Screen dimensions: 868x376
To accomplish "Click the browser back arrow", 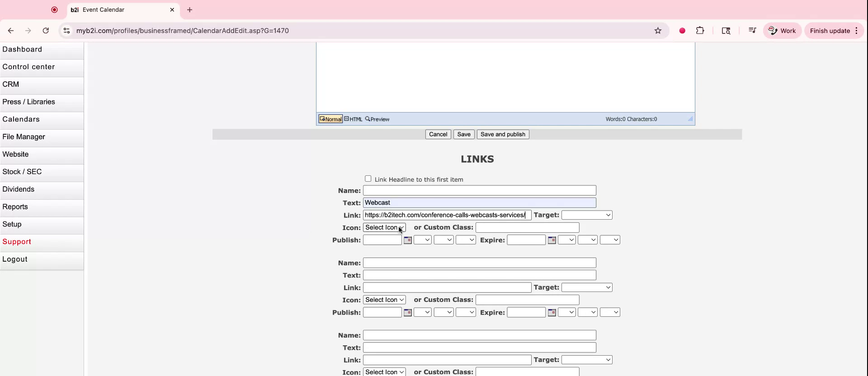I will pyautogui.click(x=11, y=31).
